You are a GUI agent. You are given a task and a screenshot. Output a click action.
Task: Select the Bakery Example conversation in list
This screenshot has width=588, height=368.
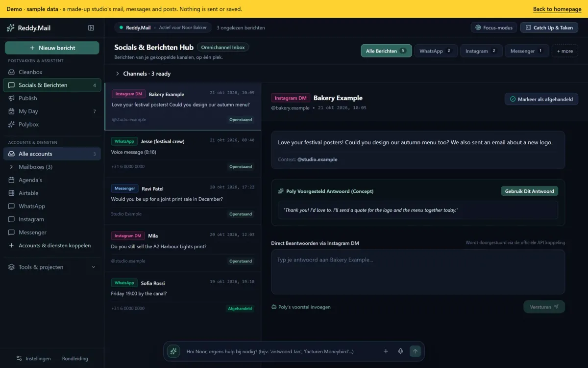coord(183,106)
